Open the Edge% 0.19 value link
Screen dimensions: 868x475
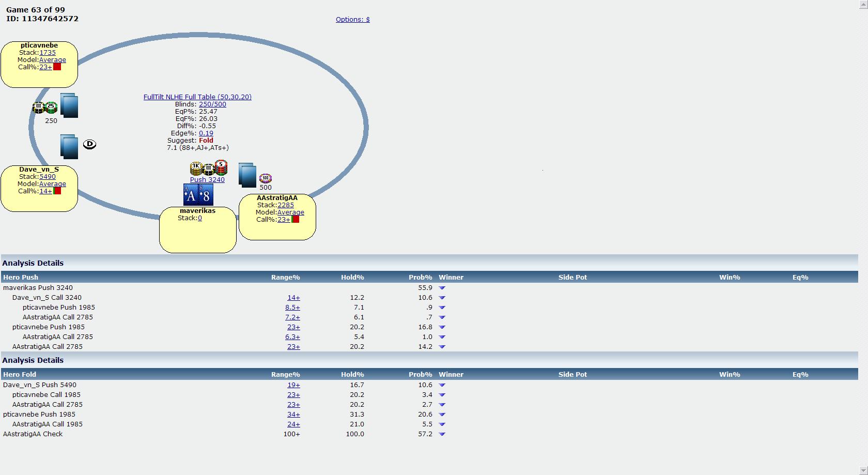pos(206,133)
